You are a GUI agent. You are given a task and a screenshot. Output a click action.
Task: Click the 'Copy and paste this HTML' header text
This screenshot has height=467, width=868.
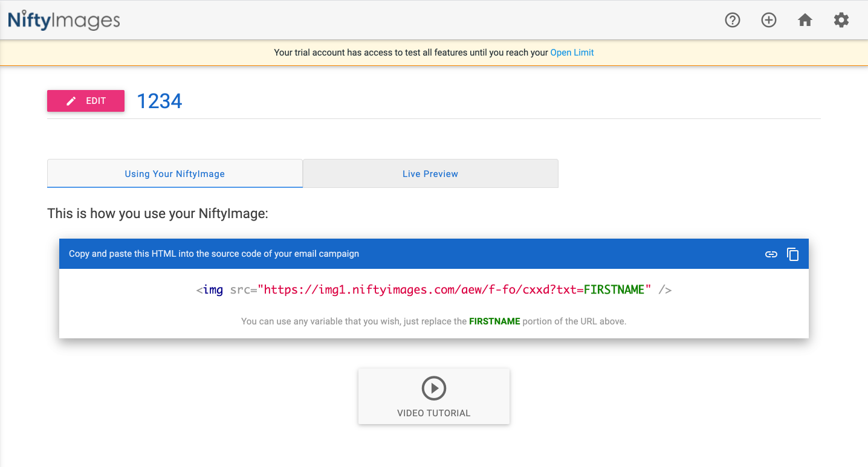214,254
